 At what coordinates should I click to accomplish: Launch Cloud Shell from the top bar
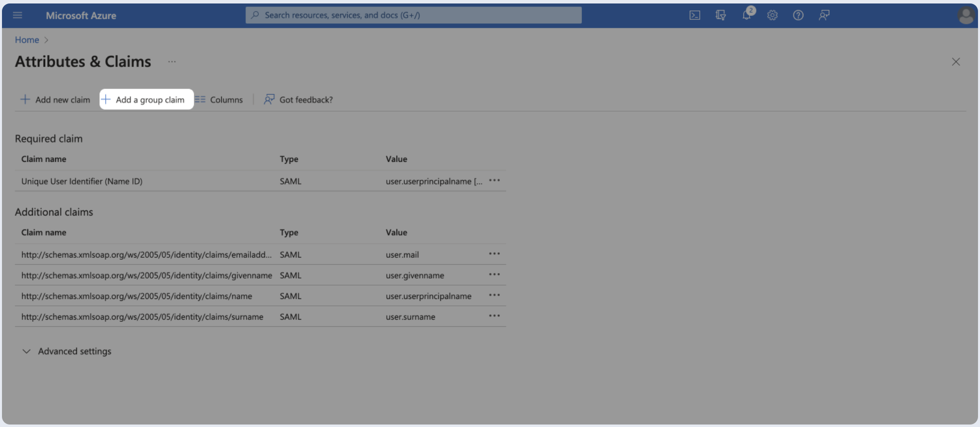695,15
